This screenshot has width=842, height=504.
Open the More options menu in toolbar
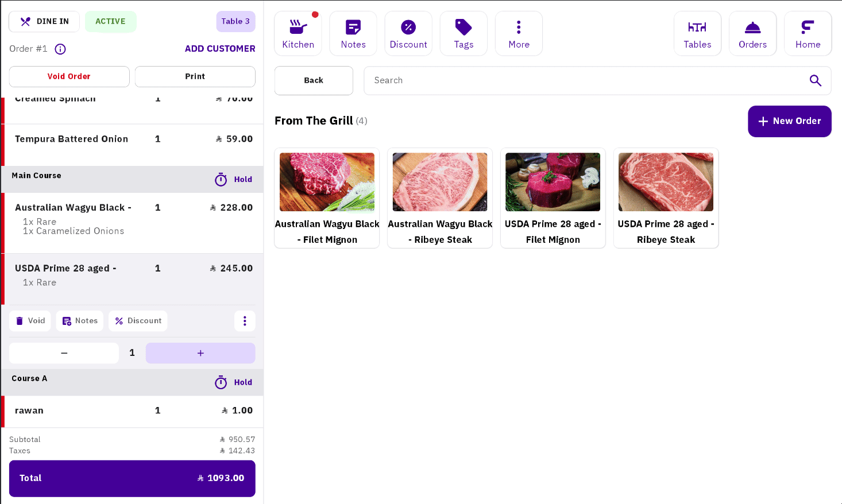(x=518, y=33)
